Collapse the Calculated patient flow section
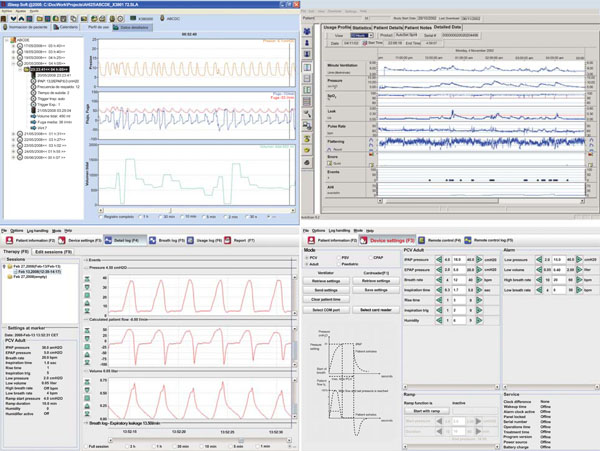600x451 pixels. point(86,320)
